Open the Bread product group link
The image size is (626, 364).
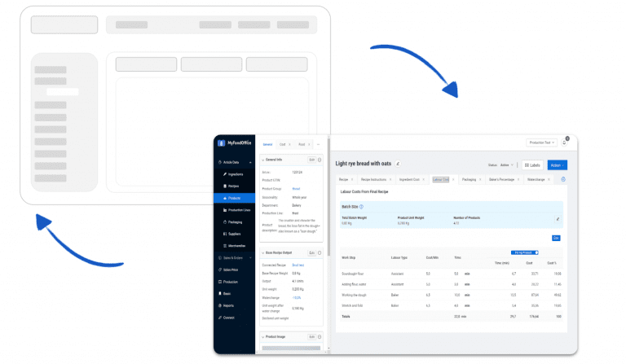(298, 188)
